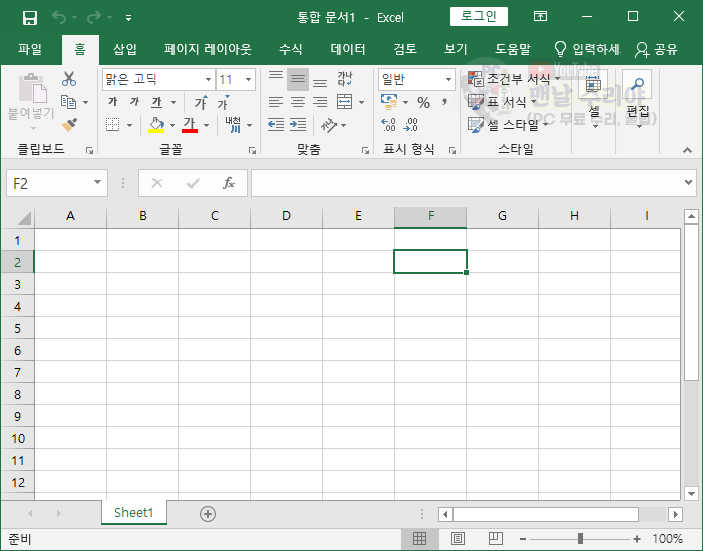Activate the Format Painter brush
The image size is (703, 551).
[x=69, y=125]
